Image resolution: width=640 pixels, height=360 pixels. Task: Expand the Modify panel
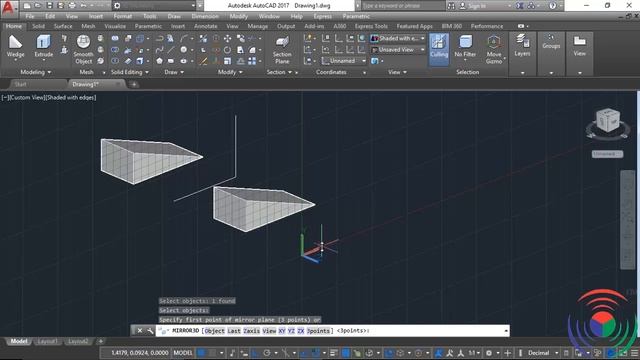[230, 72]
